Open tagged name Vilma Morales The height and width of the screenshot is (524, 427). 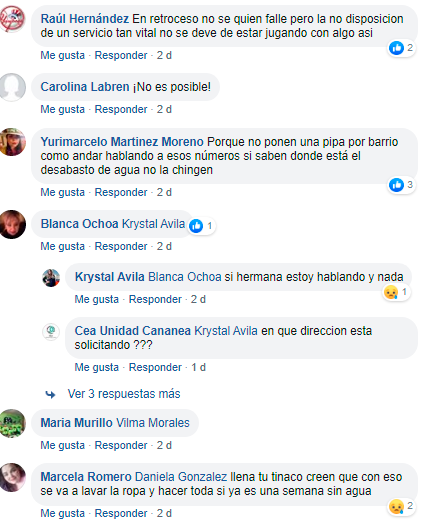(153, 423)
